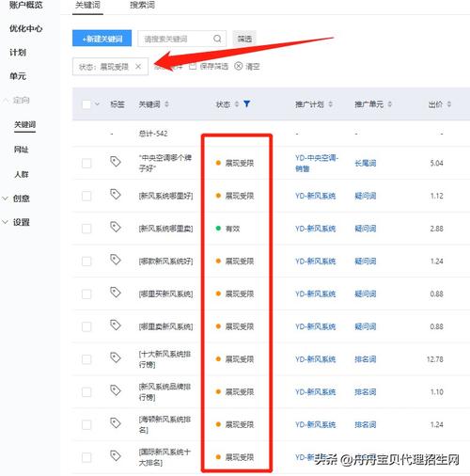Image resolution: width=470 pixels, height=476 pixels.
Task: Select the row [十大新风系统排行榜]
Action: (86, 359)
